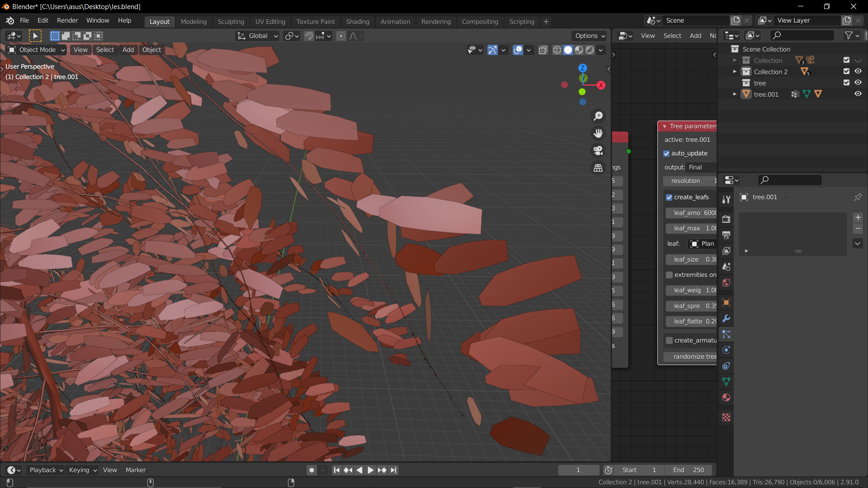Switch to UV Editing workspace tab
868x488 pixels.
270,22
